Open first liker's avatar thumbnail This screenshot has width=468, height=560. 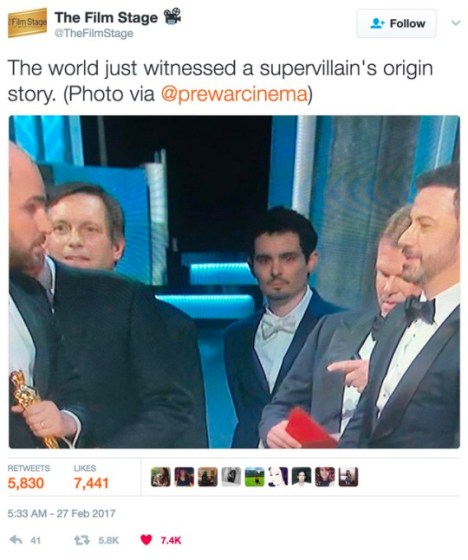tap(160, 477)
